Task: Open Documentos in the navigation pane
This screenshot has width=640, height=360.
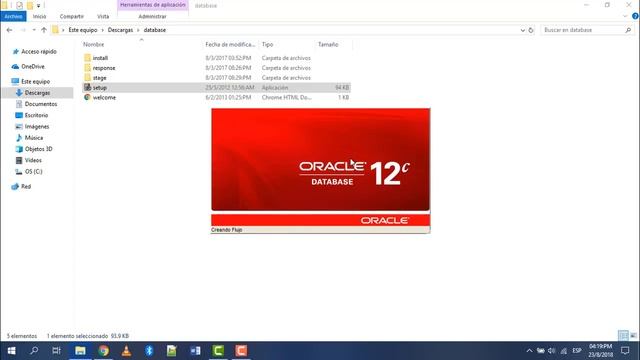Action: pyautogui.click(x=41, y=104)
